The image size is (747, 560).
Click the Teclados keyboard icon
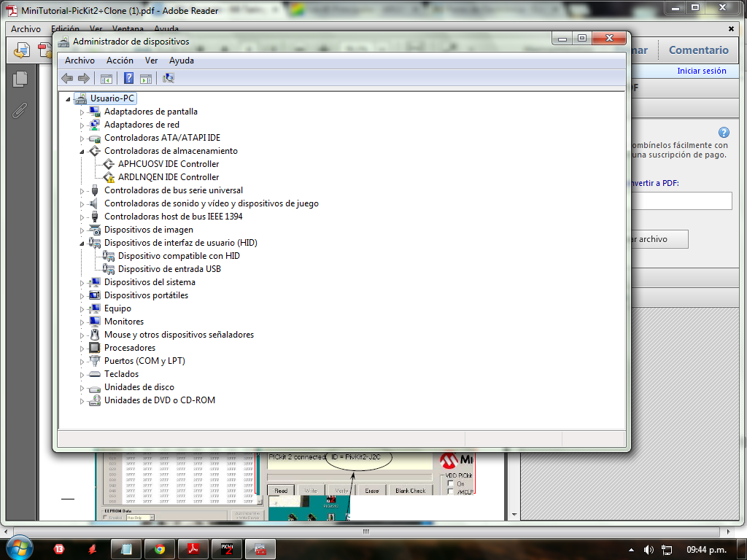tap(95, 374)
